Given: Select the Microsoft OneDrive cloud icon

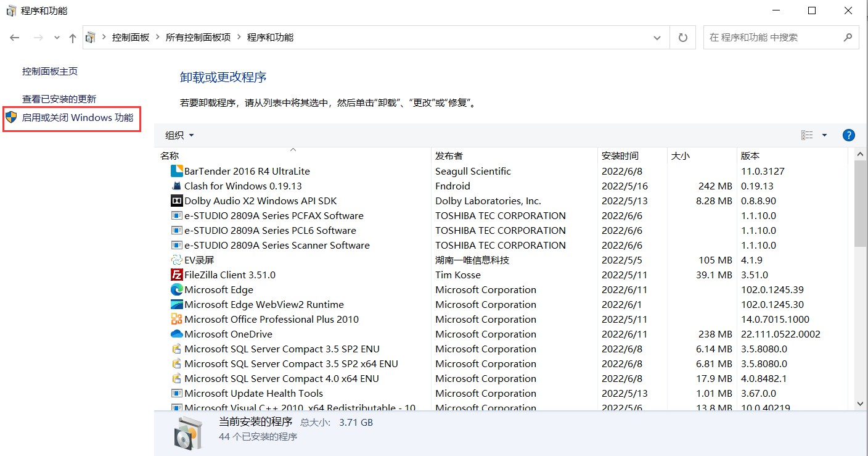Looking at the screenshot, I should pos(176,334).
